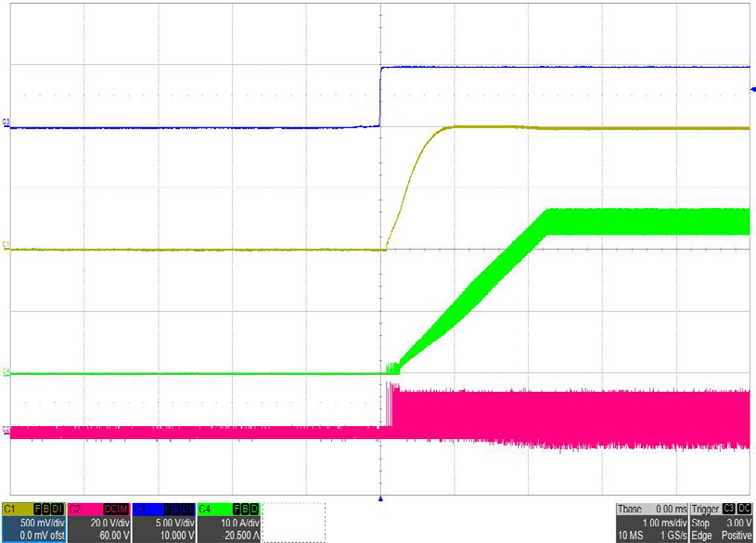The width and height of the screenshot is (756, 543).
Task: Click the empty dashed descriptor placeholder box
Action: pyautogui.click(x=294, y=523)
